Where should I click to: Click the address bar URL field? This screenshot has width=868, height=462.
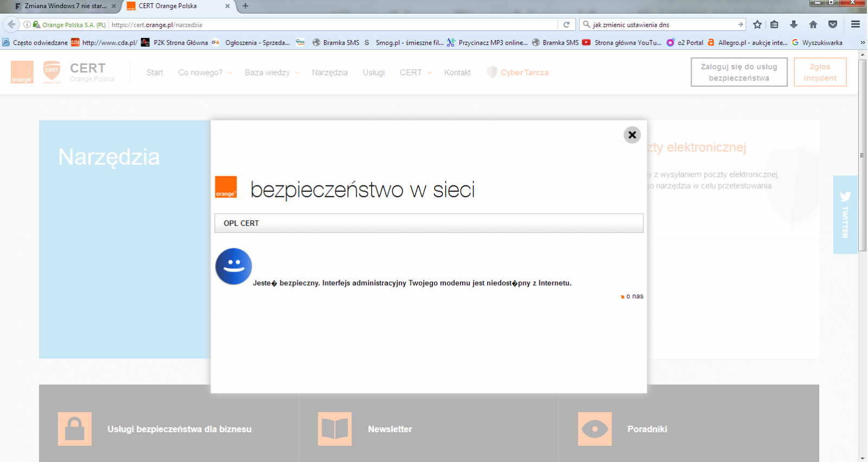point(333,24)
